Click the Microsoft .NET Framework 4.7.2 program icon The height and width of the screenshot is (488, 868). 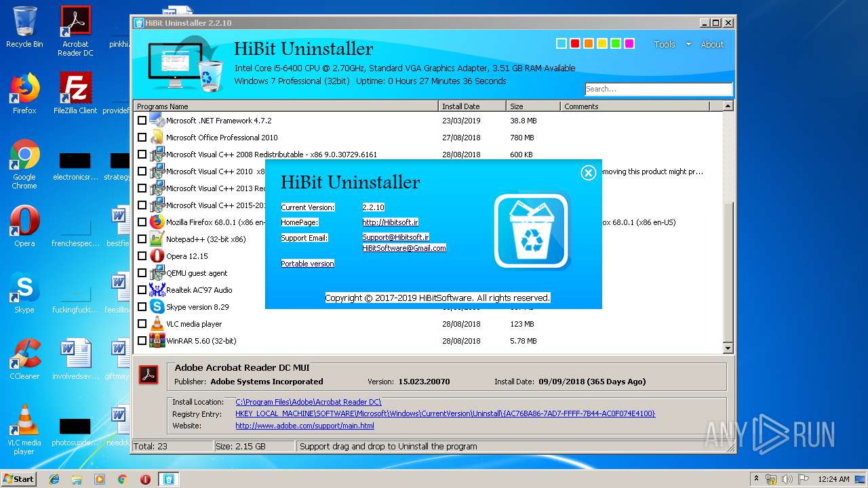pyautogui.click(x=157, y=120)
